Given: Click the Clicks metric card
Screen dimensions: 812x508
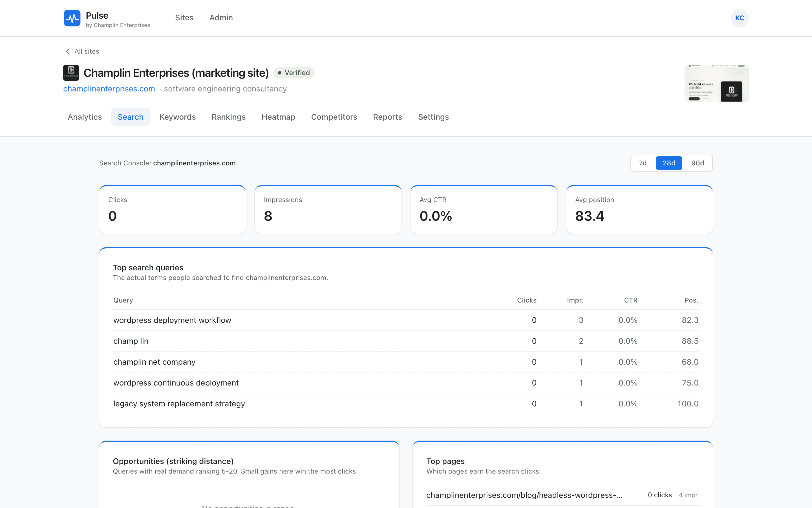Looking at the screenshot, I should (173, 210).
